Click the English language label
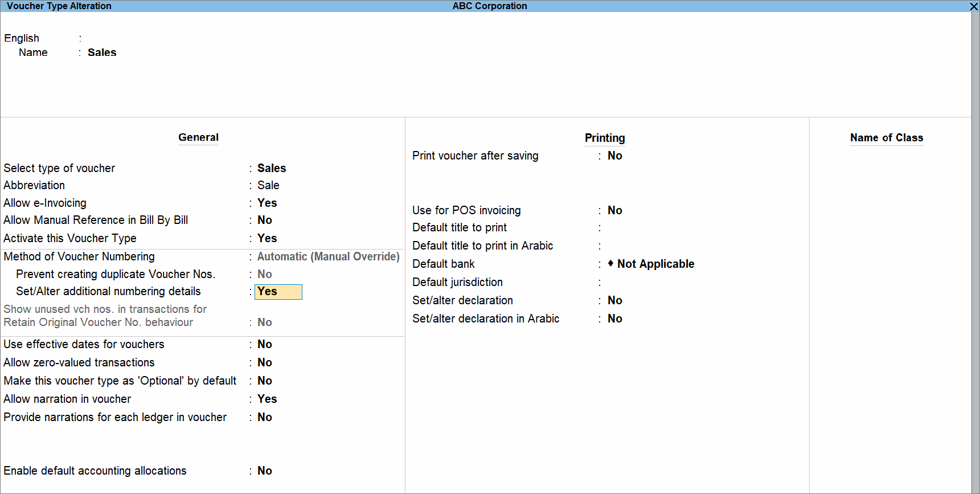 tap(22, 38)
